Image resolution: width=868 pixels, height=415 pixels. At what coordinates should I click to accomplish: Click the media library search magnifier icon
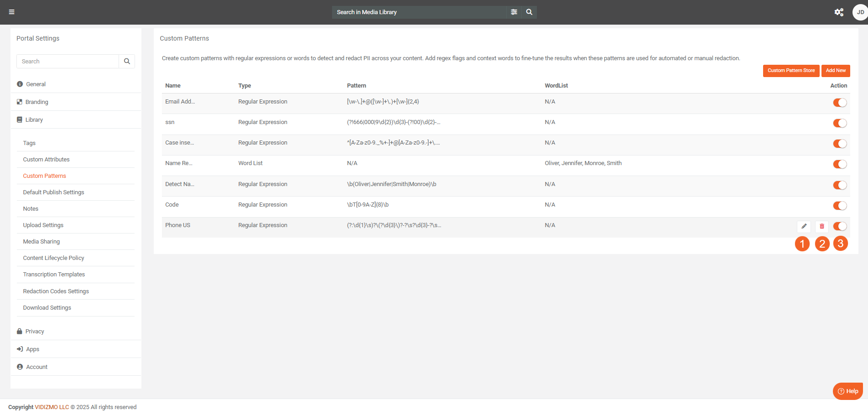(x=529, y=12)
